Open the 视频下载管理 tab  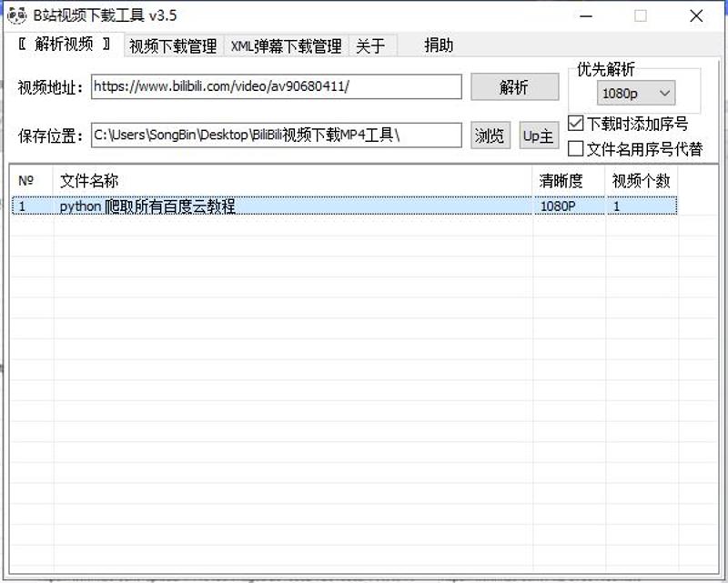[173, 46]
